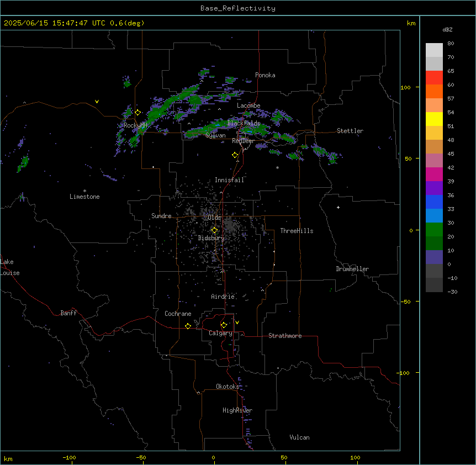Select the purple legend swatch near 39

pos(434,188)
